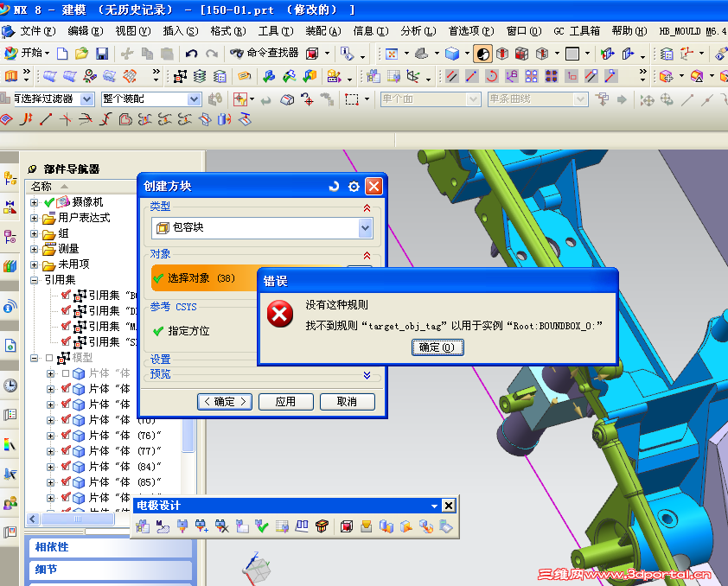Expand the 预览 section chevron

(367, 375)
